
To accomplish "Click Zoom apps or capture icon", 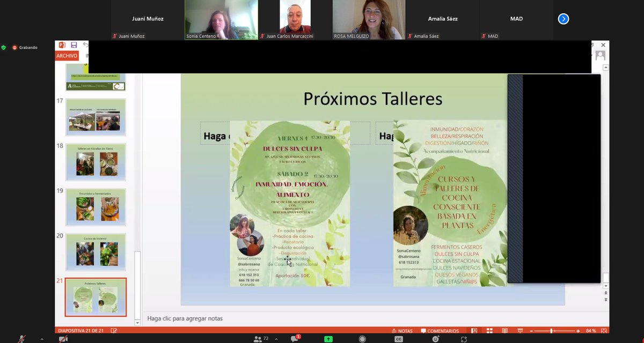I will pos(464,339).
